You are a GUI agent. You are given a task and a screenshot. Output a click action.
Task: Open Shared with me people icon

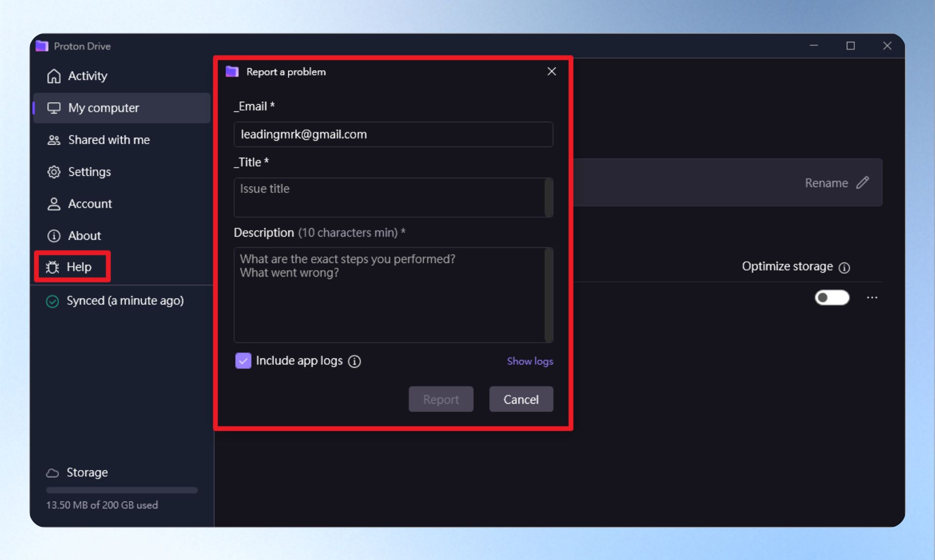54,140
